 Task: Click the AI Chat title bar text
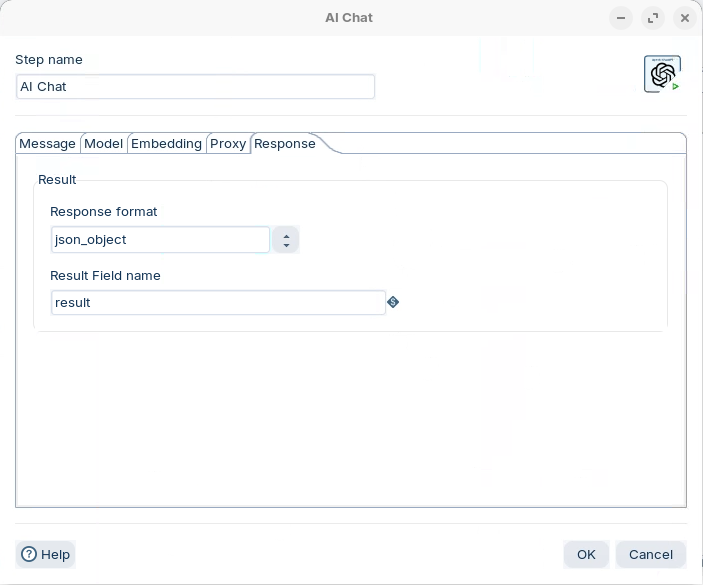tap(349, 18)
